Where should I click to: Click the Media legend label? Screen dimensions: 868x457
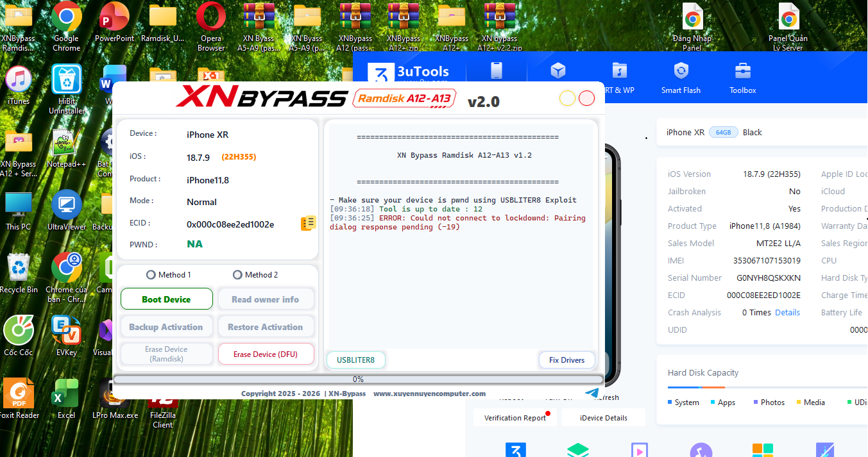click(814, 402)
